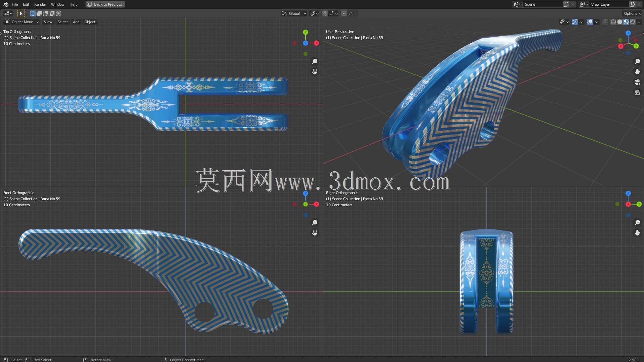Expand the gizmo settings arrow
Viewport: 644px width, 362px height.
(x=581, y=22)
